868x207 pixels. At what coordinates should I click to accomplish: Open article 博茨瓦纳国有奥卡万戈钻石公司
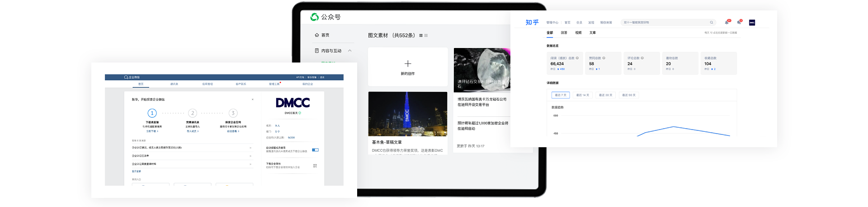482,102
